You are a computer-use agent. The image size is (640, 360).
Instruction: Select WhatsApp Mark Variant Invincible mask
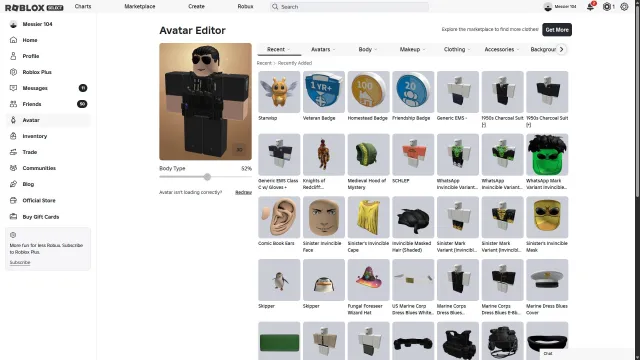click(547, 154)
